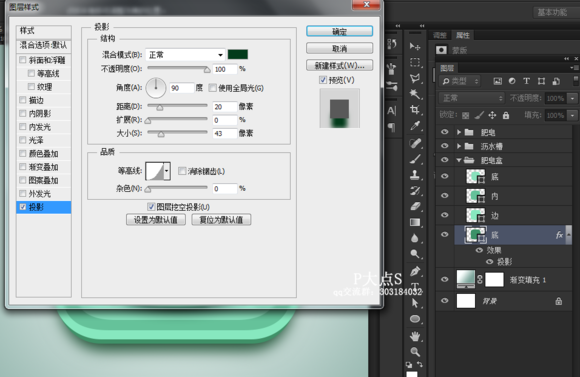Viewport: 580px width, 377px height.
Task: Click the 取消 button
Action: 339,48
